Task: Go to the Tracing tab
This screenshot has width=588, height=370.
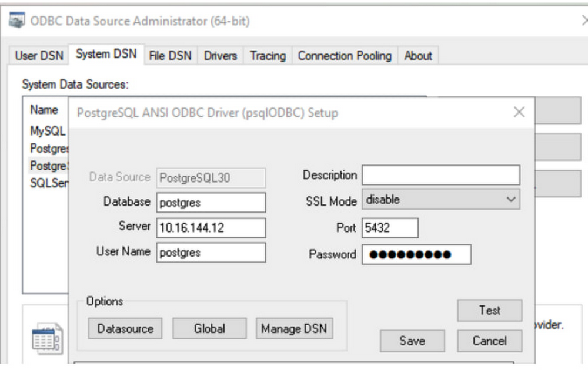Action: 268,56
